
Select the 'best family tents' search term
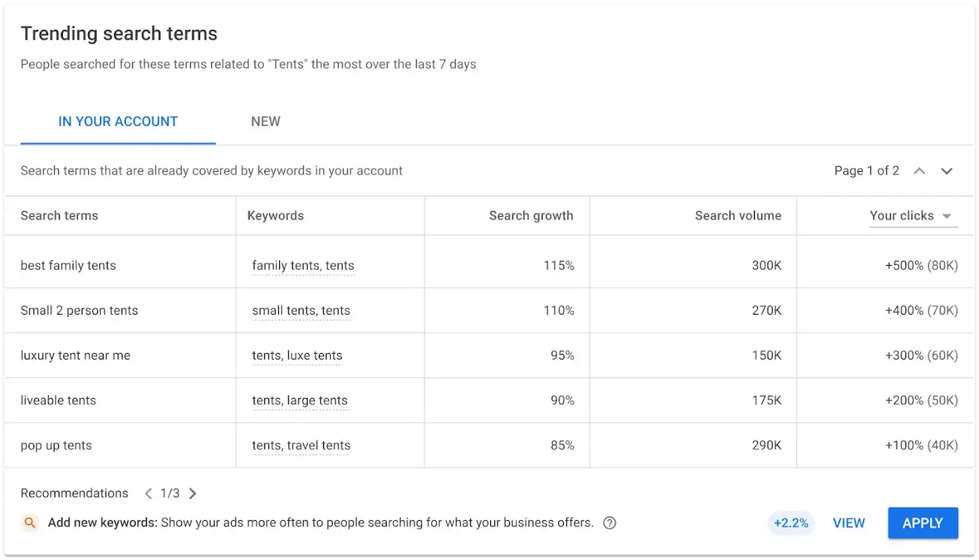[68, 266]
